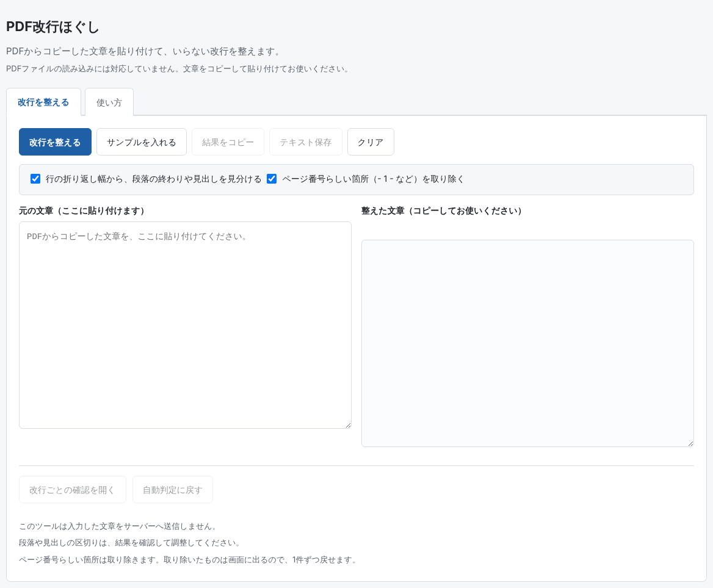713x588 pixels.
Task: Click the 元の文章（ここに貼り付けます） label
Action: click(82, 211)
